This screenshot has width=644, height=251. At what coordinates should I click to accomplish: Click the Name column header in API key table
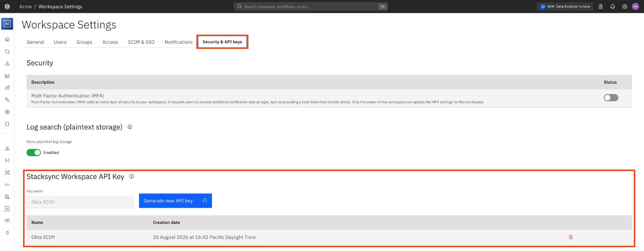pos(37,222)
